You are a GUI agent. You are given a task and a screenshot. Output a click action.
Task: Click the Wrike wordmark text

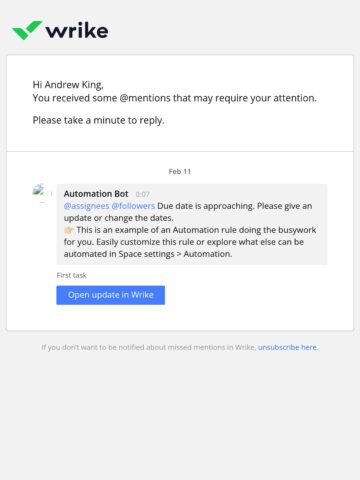click(77, 31)
